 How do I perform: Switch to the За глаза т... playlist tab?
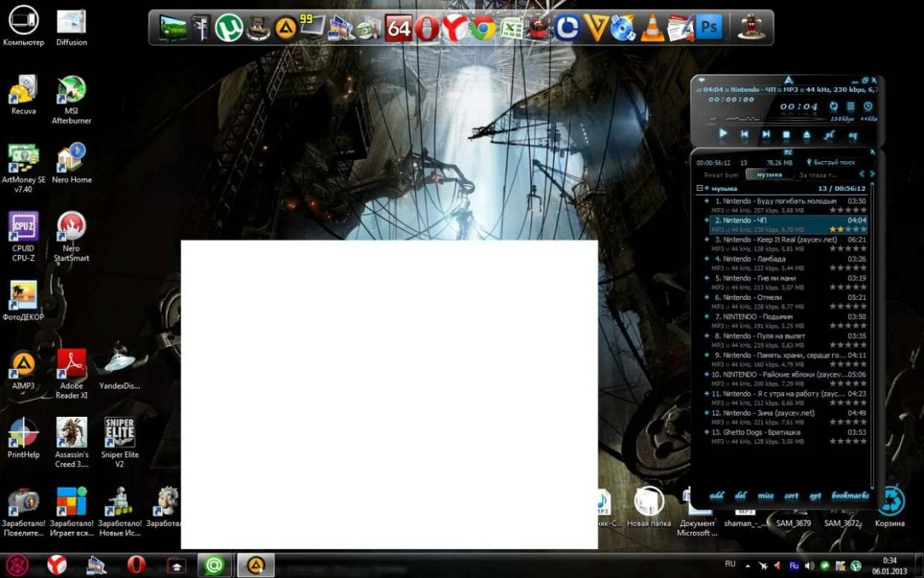click(x=817, y=175)
